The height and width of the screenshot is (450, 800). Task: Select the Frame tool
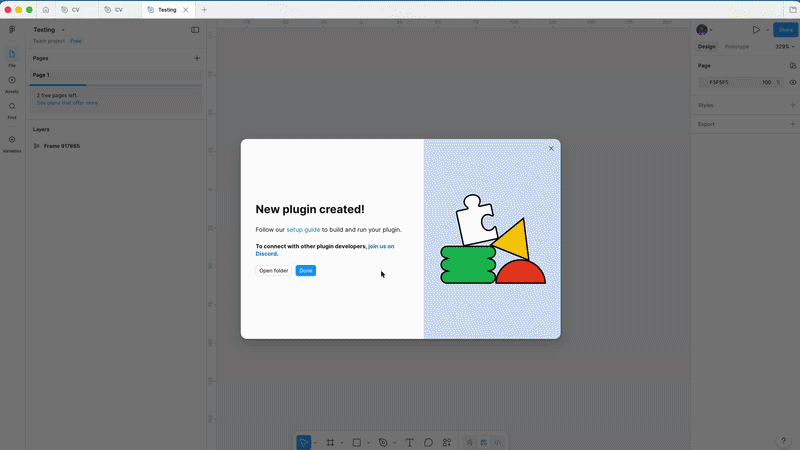click(x=330, y=442)
